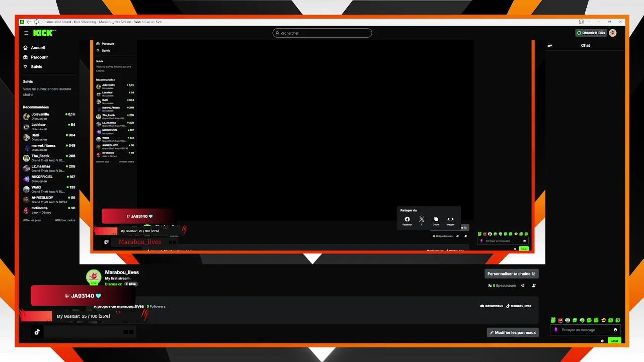
Task: Click the green KICK logo
Action: (x=43, y=33)
